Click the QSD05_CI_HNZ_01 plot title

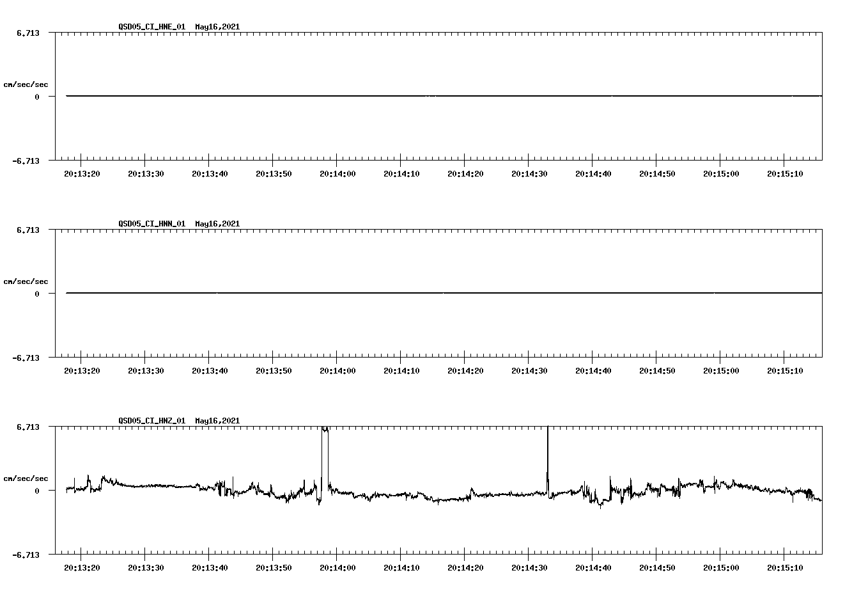click(179, 421)
